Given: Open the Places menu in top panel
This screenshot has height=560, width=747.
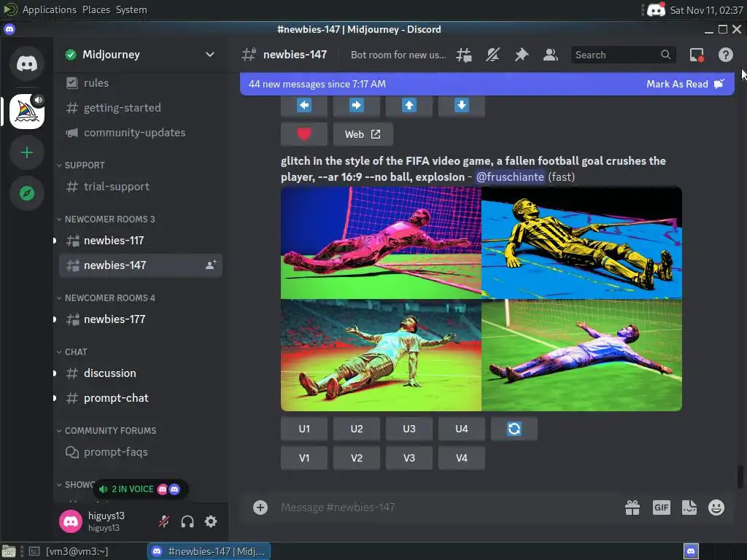Looking at the screenshot, I should [x=96, y=9].
